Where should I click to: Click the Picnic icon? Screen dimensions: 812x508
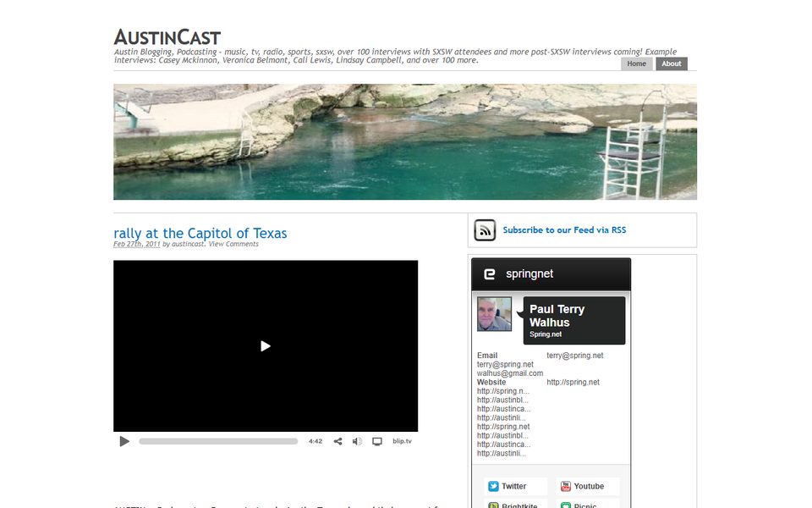565,504
